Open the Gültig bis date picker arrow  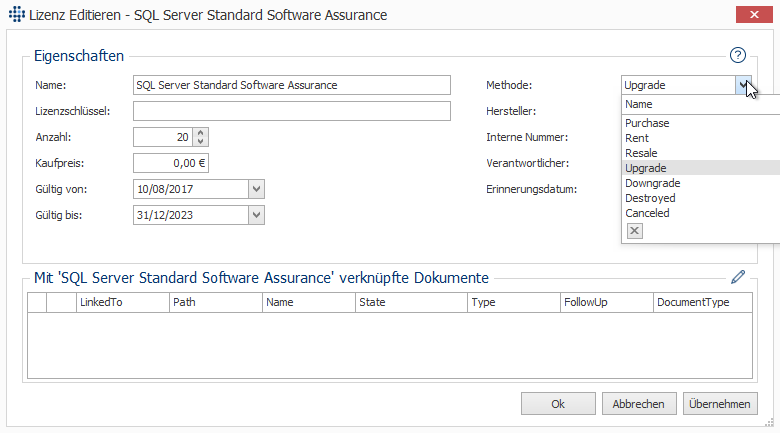[x=256, y=215]
